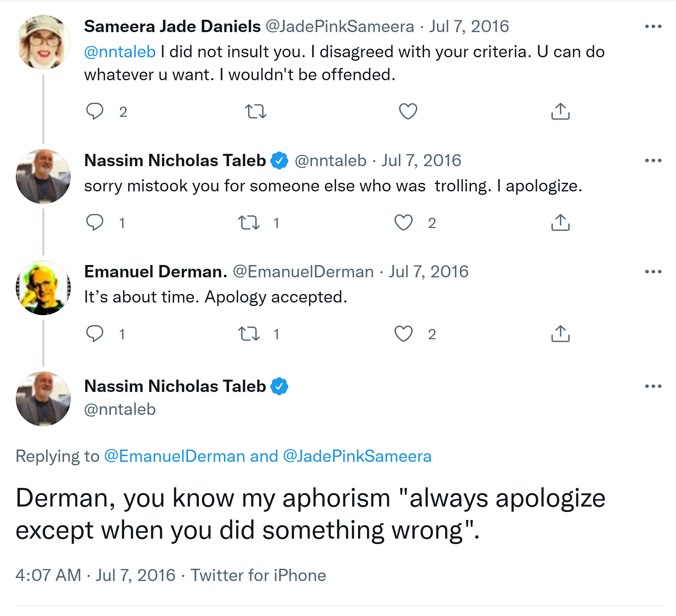676x616 pixels.
Task: Reply to Emanuel Derman's tweet
Action: [95, 334]
